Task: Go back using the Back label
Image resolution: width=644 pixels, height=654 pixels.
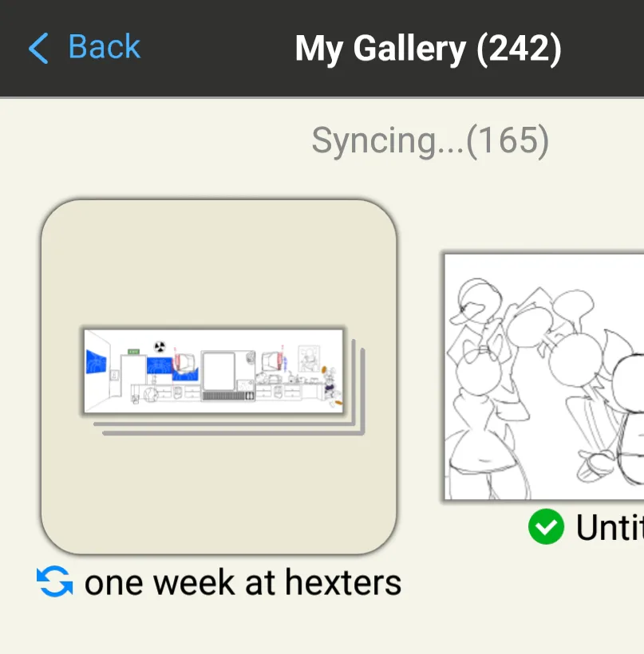Action: pyautogui.click(x=104, y=48)
